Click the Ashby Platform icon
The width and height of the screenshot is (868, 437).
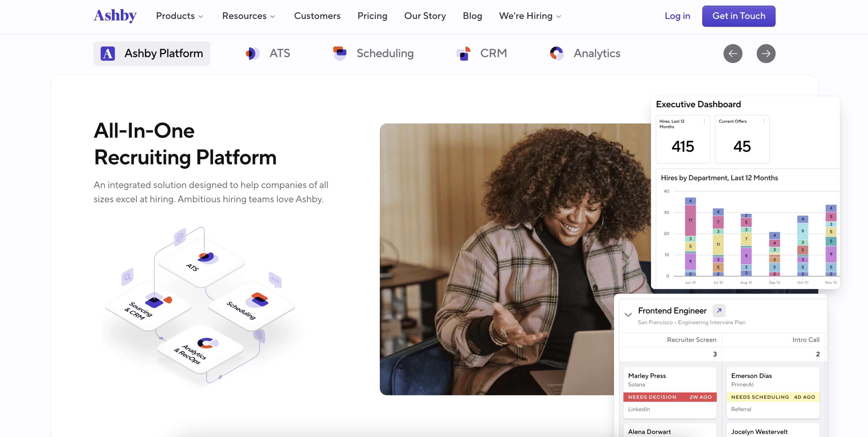(x=107, y=54)
